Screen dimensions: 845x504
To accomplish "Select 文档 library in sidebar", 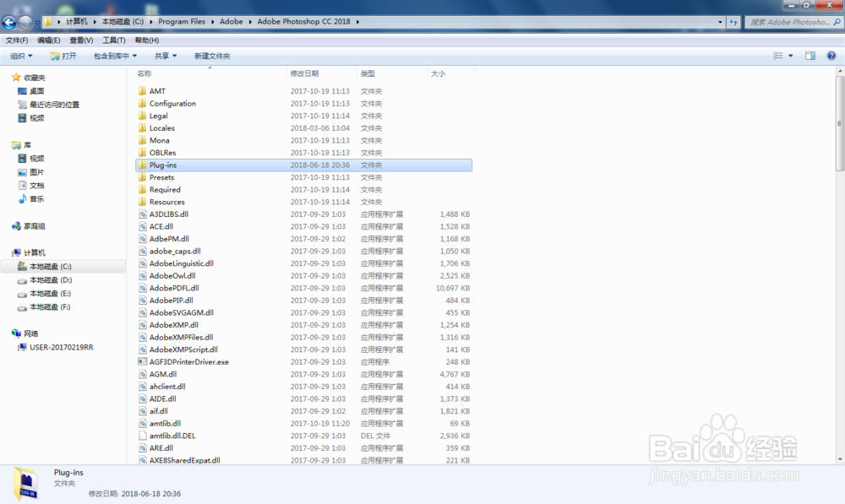I will pos(36,185).
